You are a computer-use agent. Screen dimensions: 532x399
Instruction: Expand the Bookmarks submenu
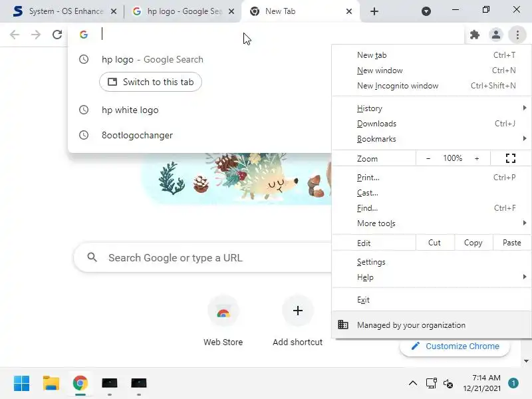432,139
